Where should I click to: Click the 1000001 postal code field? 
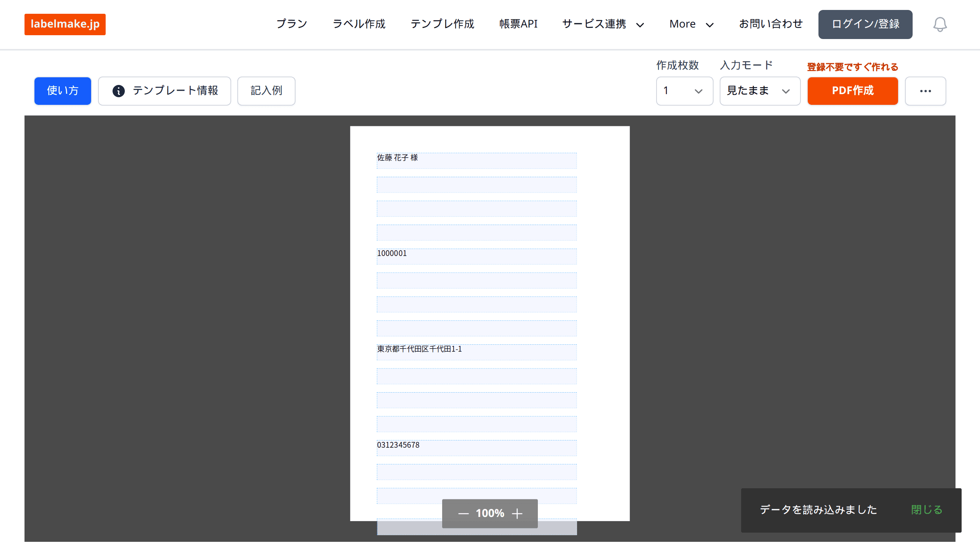[477, 256]
